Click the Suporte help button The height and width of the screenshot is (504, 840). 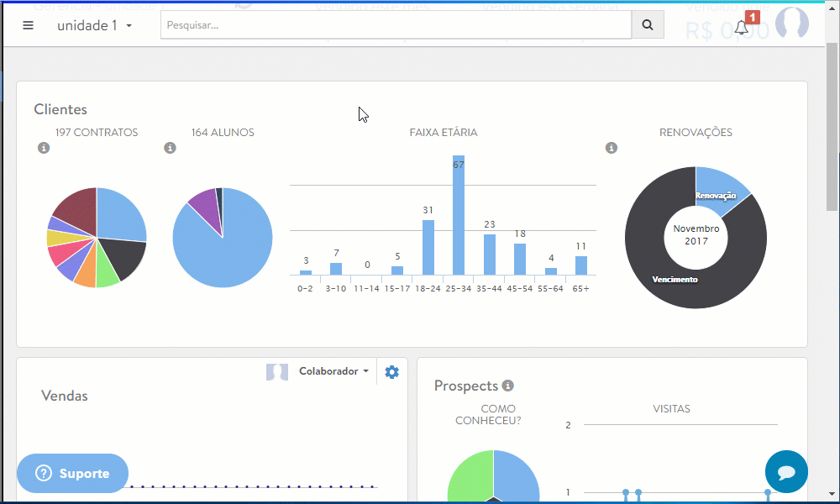[x=72, y=474]
